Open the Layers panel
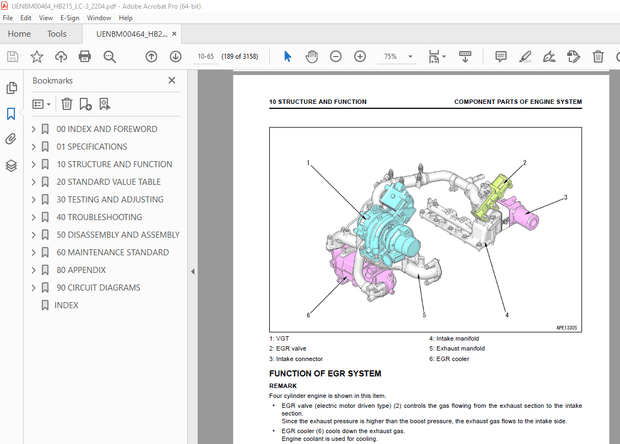The image size is (620, 444). [x=11, y=166]
